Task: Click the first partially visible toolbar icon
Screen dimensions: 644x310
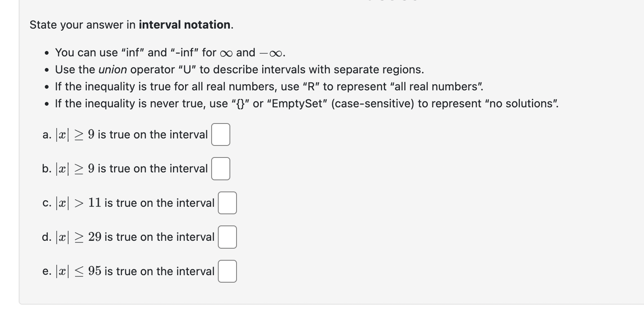Action: [x=370, y=2]
